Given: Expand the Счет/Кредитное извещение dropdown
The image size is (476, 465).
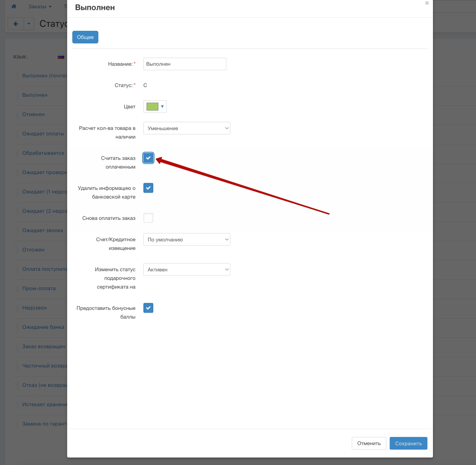Looking at the screenshot, I should (186, 240).
